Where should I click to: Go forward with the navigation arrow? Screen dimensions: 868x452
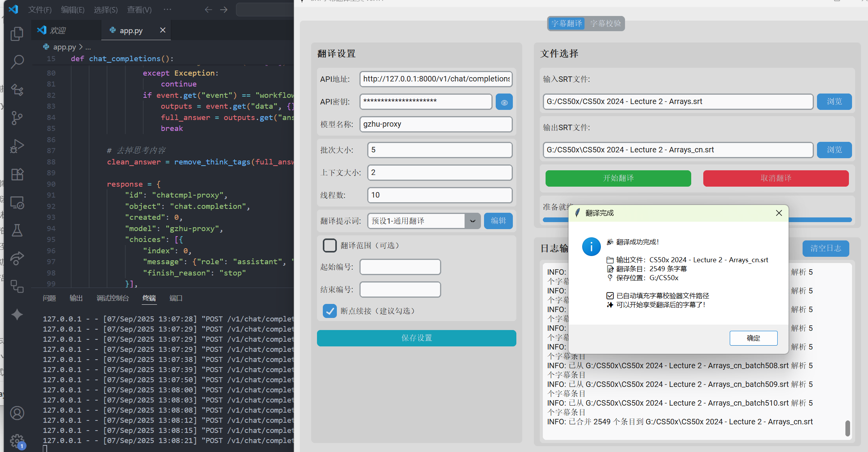(x=224, y=9)
